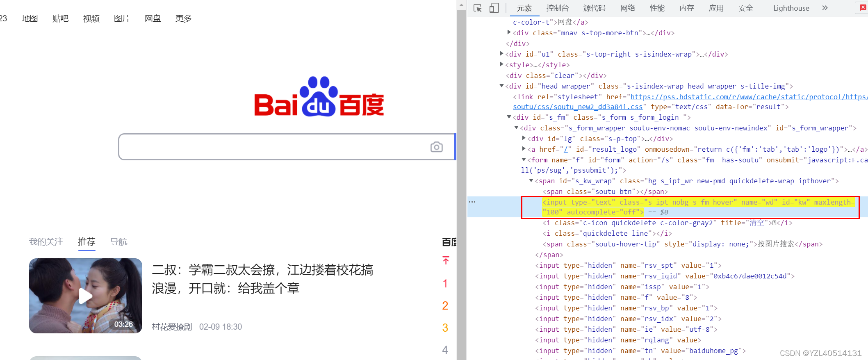Select hidden input name="ie" line

coord(626,329)
